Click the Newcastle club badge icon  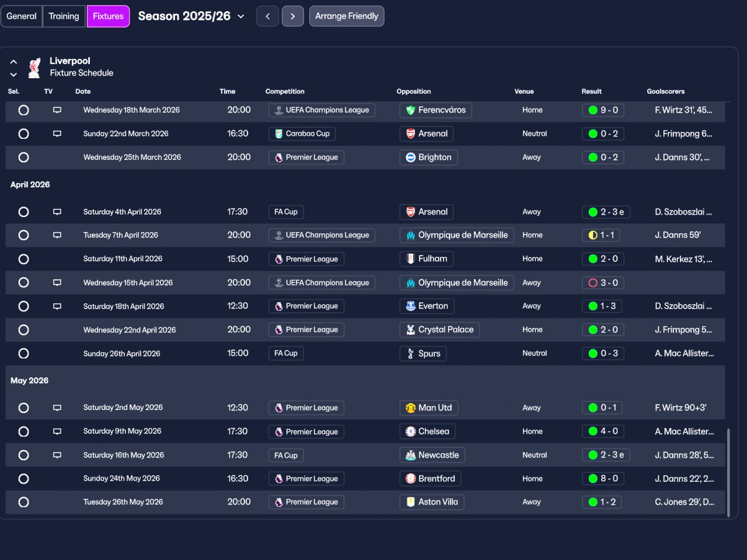click(x=411, y=455)
